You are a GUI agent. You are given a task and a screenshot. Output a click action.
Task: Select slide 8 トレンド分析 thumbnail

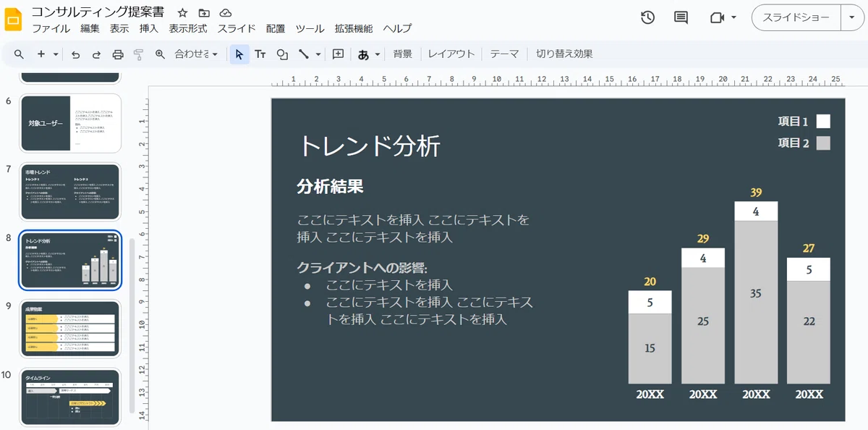pos(70,261)
